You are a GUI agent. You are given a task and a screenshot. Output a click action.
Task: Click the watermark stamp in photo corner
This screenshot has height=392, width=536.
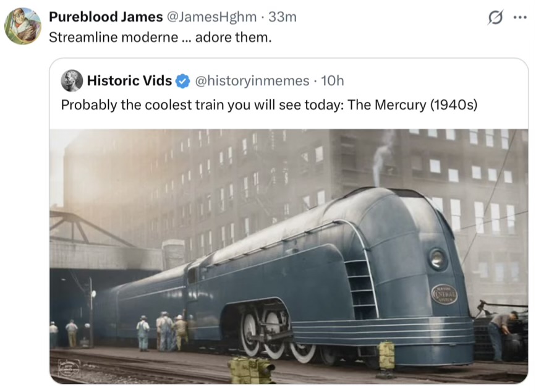coord(69,368)
